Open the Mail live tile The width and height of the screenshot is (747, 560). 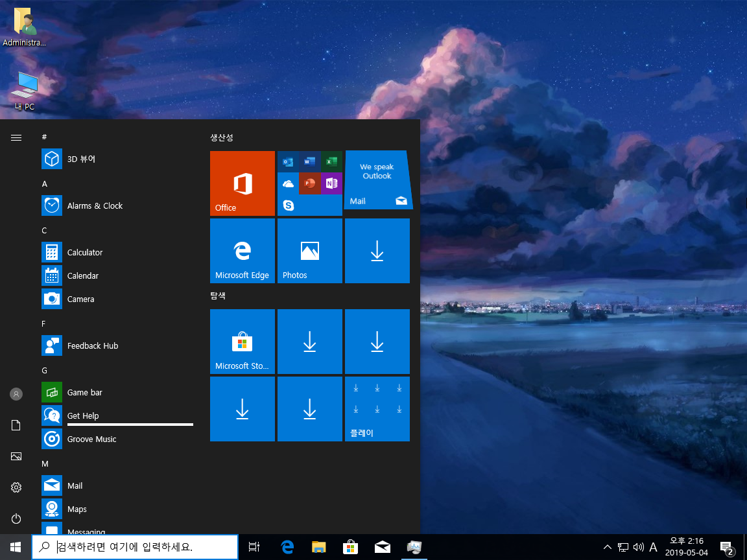pyautogui.click(x=377, y=180)
